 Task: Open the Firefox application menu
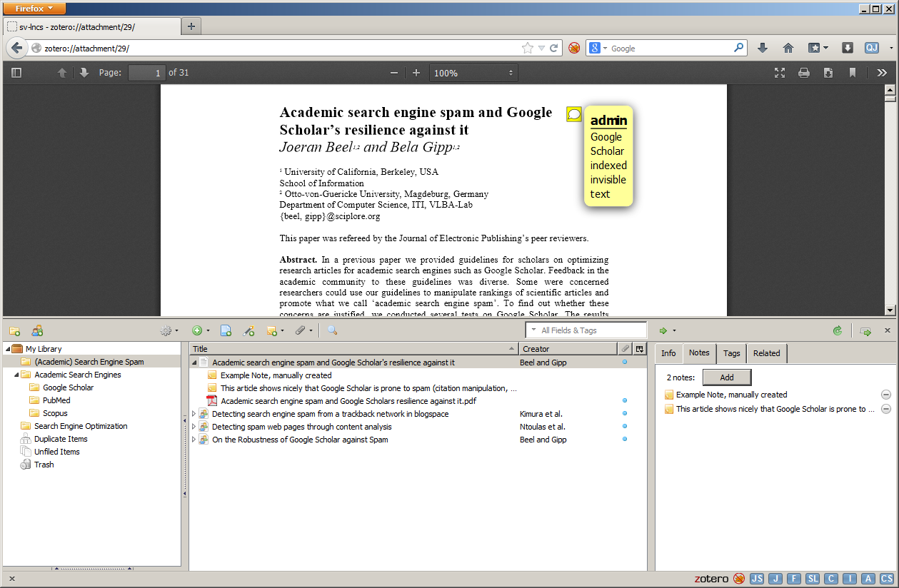coord(35,9)
